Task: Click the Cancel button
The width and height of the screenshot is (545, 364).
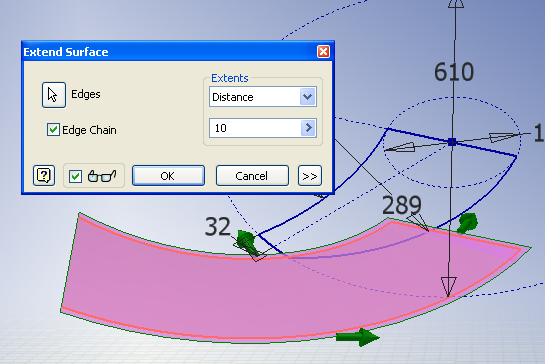Action: coord(252,176)
